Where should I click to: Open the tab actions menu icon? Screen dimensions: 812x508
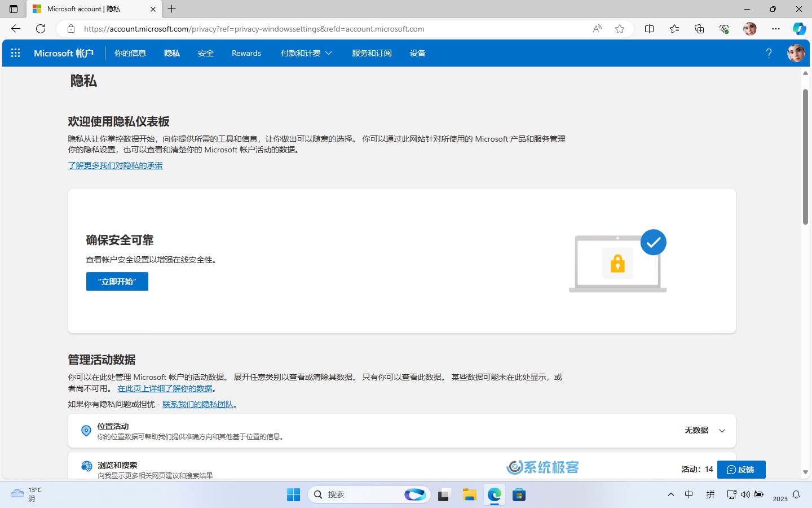14,9
